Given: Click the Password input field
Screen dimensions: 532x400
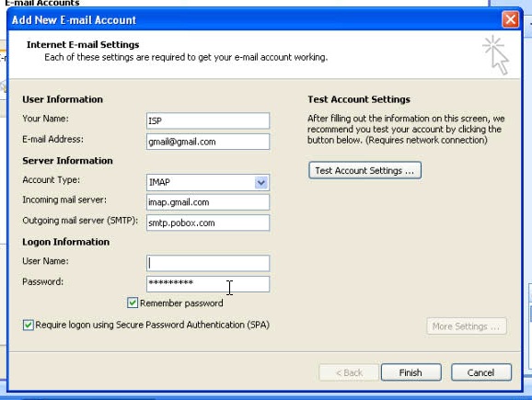Looking at the screenshot, I should click(208, 284).
